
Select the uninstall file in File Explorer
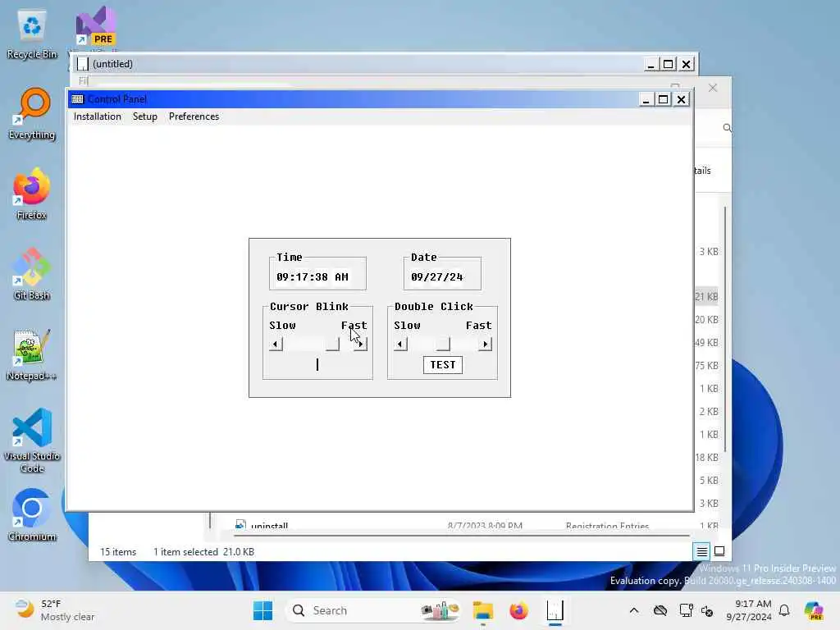[x=269, y=526]
